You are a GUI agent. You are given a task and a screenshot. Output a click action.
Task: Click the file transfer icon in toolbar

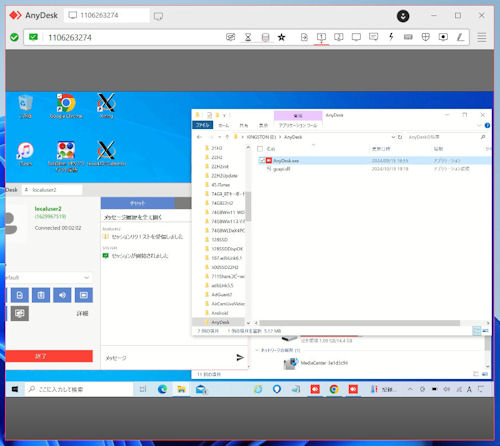(x=304, y=37)
